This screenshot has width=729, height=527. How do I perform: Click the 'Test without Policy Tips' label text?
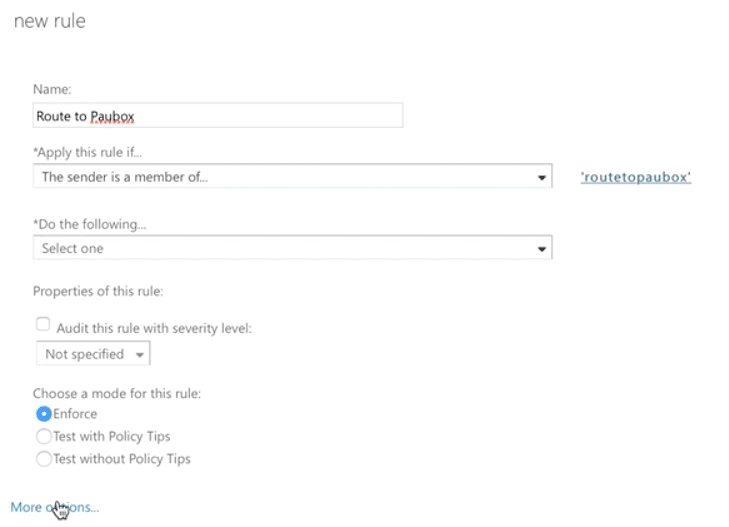pyautogui.click(x=122, y=459)
